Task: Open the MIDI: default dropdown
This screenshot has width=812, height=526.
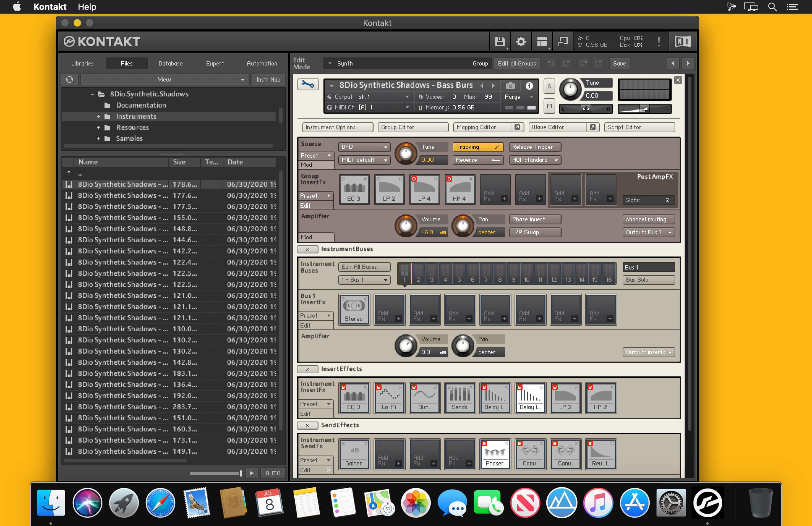Action: point(364,160)
